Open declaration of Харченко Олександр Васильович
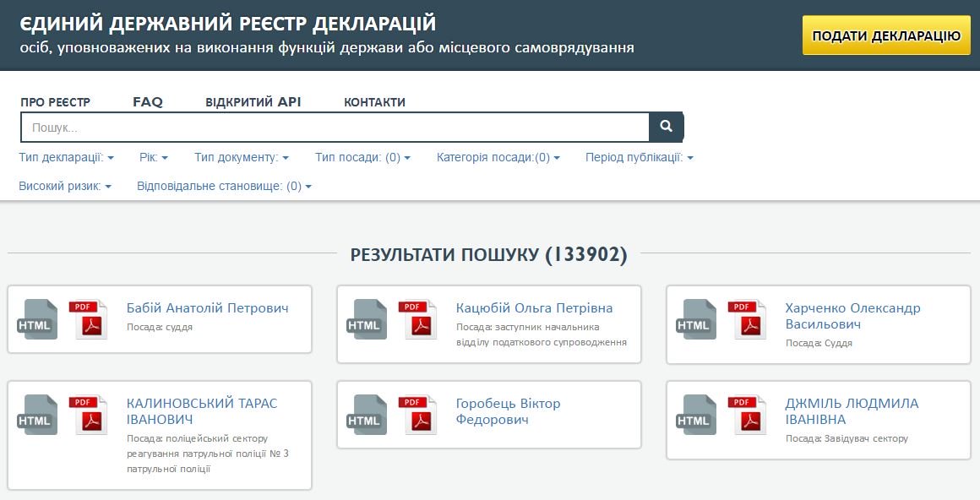The height and width of the screenshot is (500, 980). 852,316
